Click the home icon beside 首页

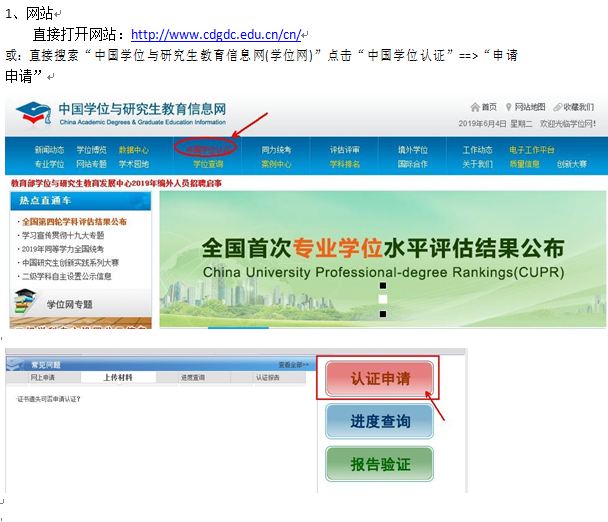474,107
